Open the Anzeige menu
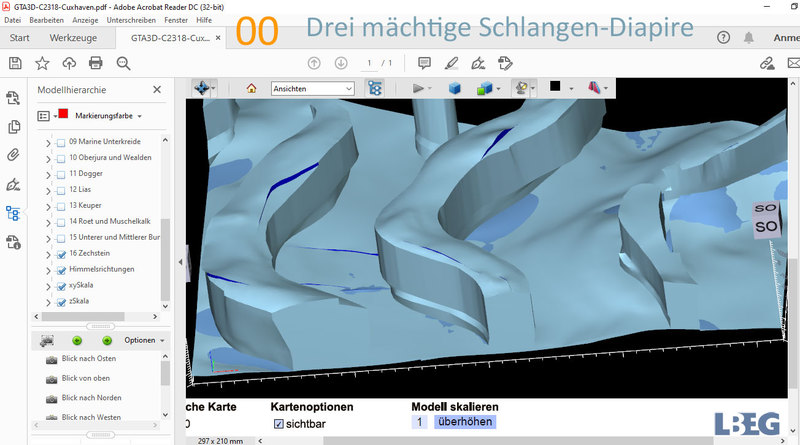This screenshot has width=800, height=445. pos(86,20)
